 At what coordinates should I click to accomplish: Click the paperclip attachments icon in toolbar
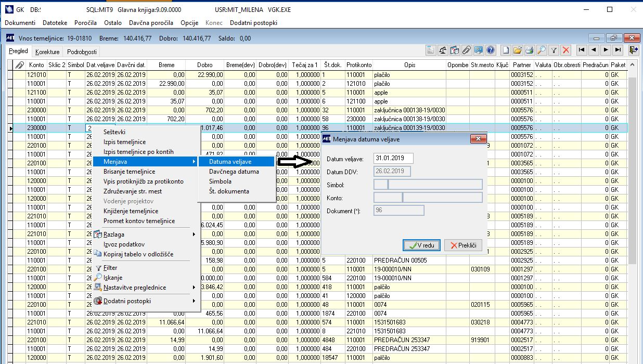tap(466, 50)
